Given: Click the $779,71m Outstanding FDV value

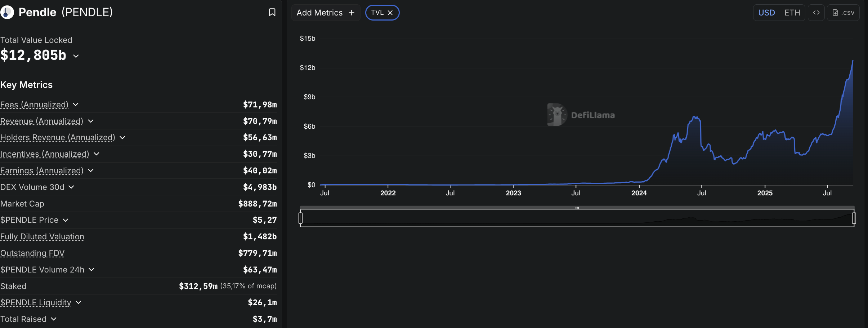Looking at the screenshot, I should (x=258, y=253).
